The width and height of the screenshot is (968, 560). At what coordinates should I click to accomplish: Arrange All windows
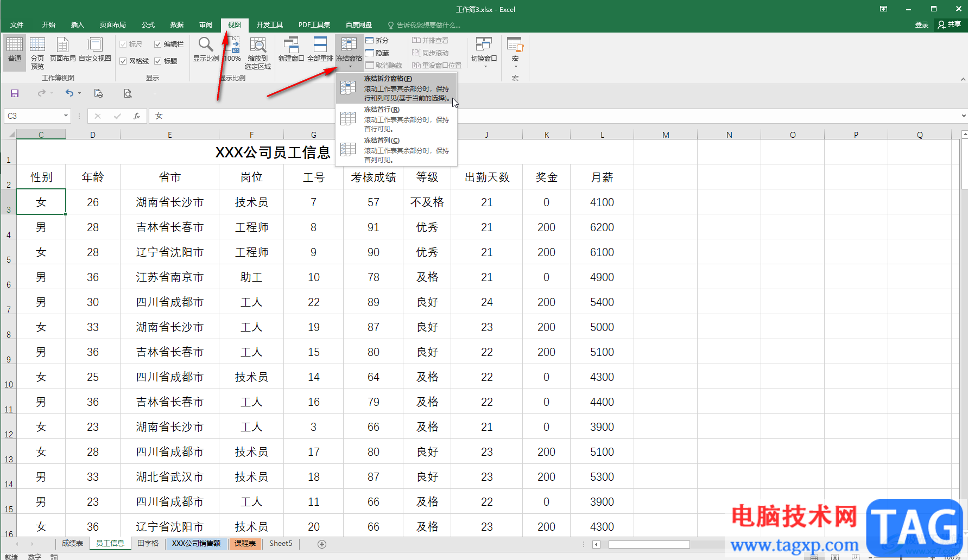320,50
